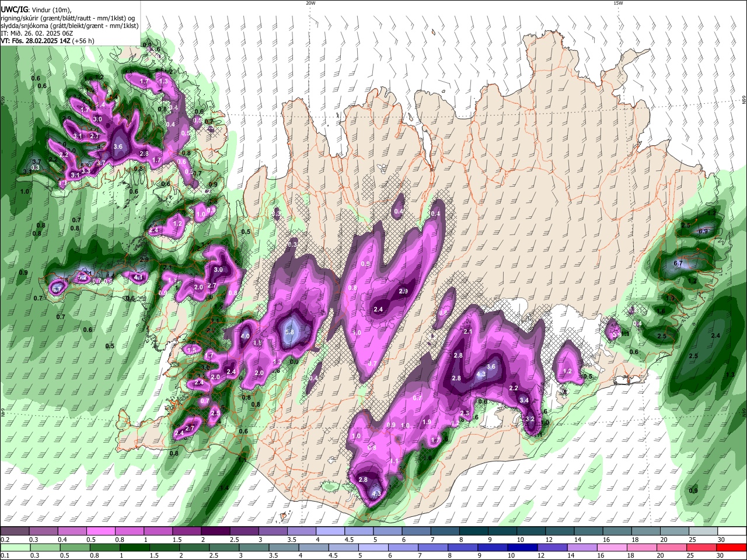Select the bright pink 0.5 swatch on snow scale
The height and width of the screenshot is (560, 747).
tap(100, 531)
